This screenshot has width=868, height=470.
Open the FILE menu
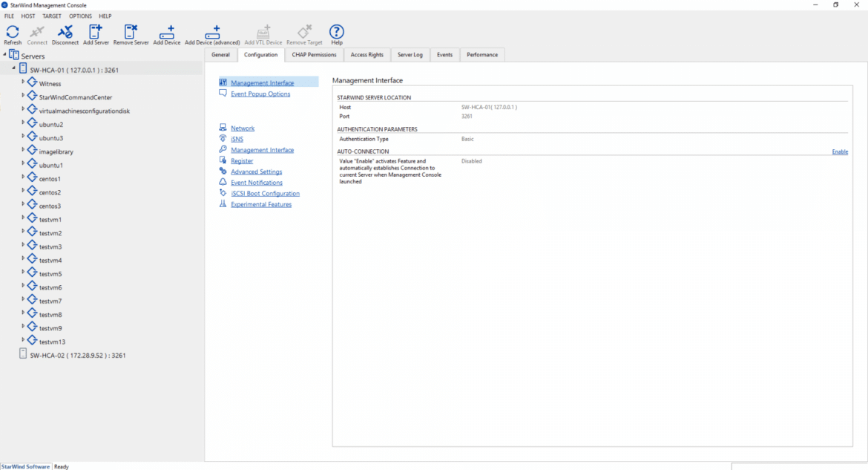[10, 16]
